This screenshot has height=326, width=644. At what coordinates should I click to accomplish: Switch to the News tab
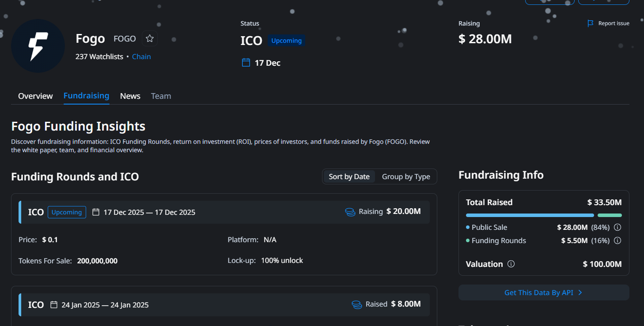(130, 96)
